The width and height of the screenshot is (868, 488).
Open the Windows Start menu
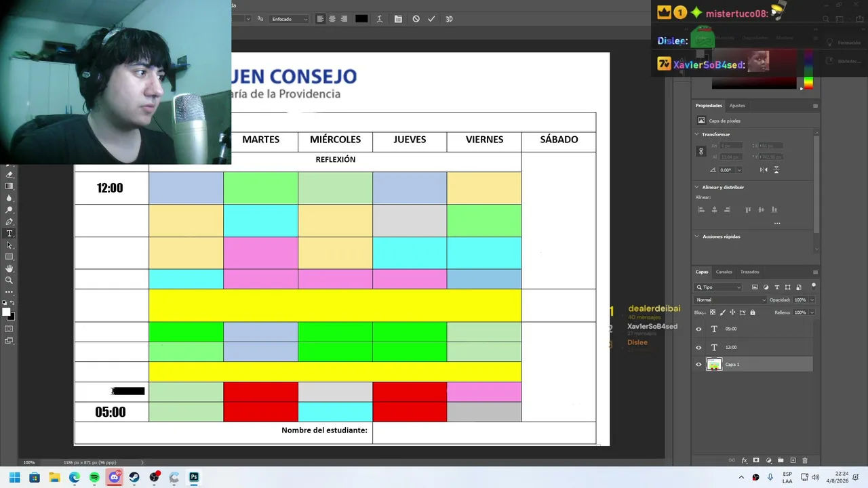[x=14, y=477]
